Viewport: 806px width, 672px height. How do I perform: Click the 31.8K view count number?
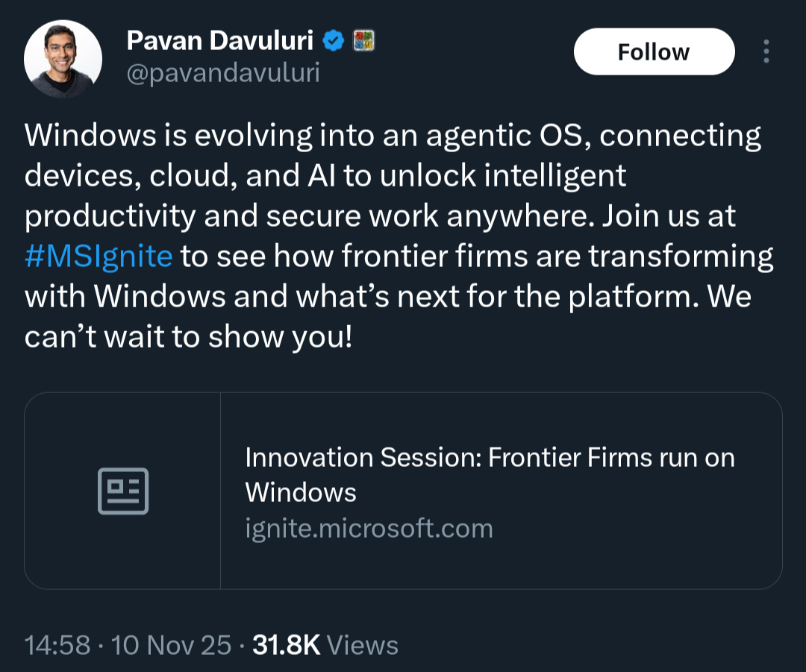click(x=287, y=645)
